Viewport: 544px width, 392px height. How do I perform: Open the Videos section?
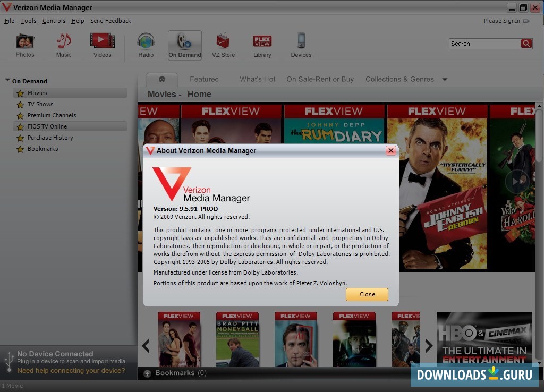[103, 46]
